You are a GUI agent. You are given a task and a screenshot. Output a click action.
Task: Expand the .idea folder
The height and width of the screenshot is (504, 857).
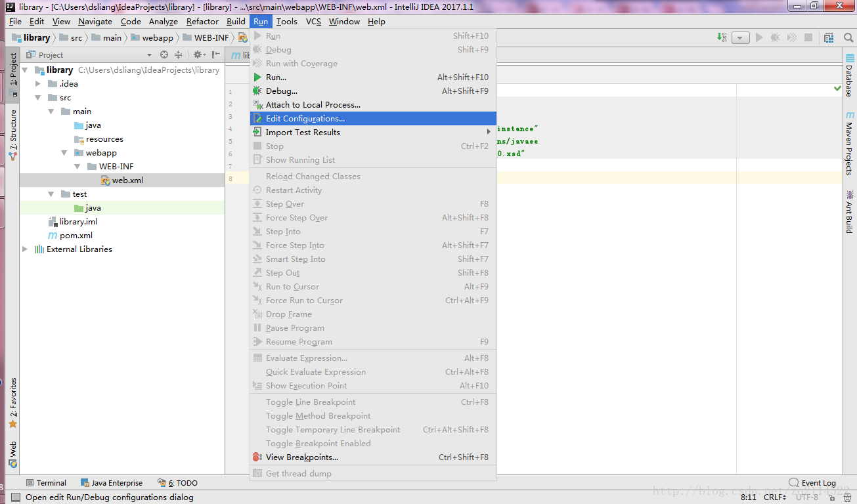39,83
